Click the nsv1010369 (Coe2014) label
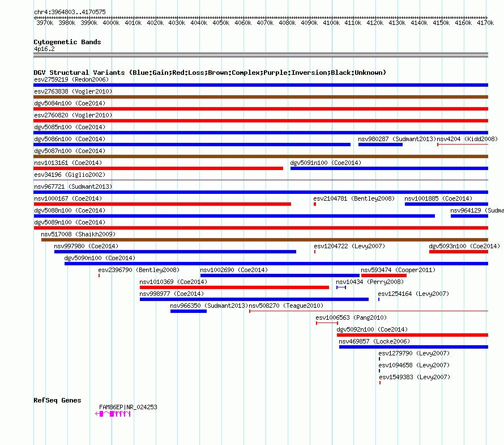This screenshot has height=445, width=504. pyautogui.click(x=174, y=282)
